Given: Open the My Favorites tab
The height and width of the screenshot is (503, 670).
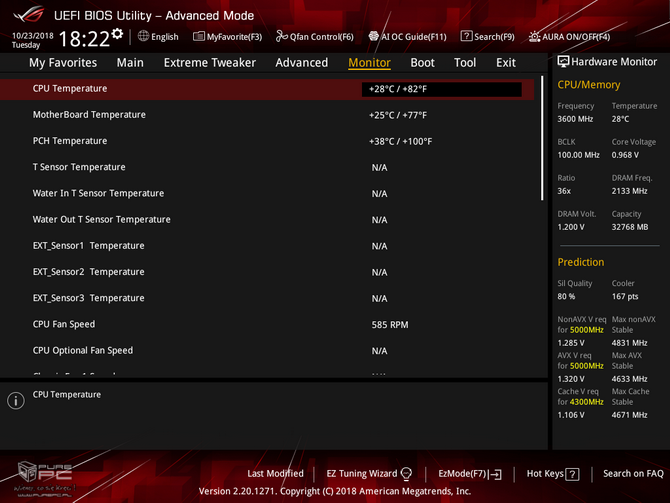Looking at the screenshot, I should click(x=63, y=63).
